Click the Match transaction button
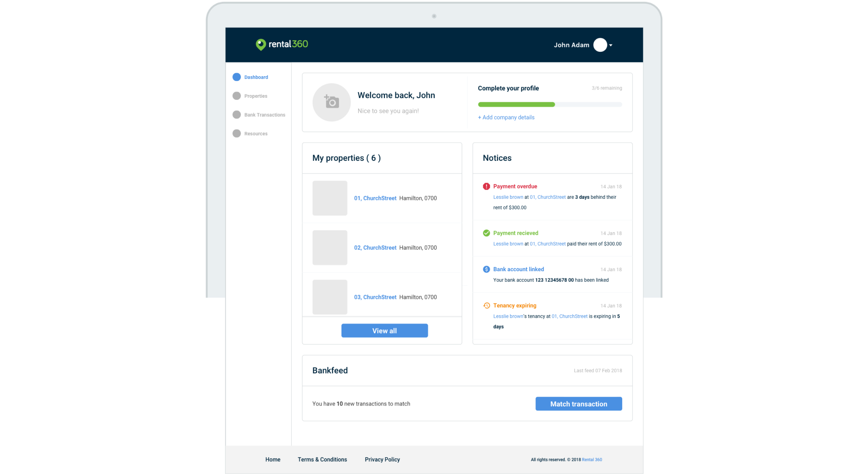Screen dimensions: 868x474 pyautogui.click(x=578, y=404)
